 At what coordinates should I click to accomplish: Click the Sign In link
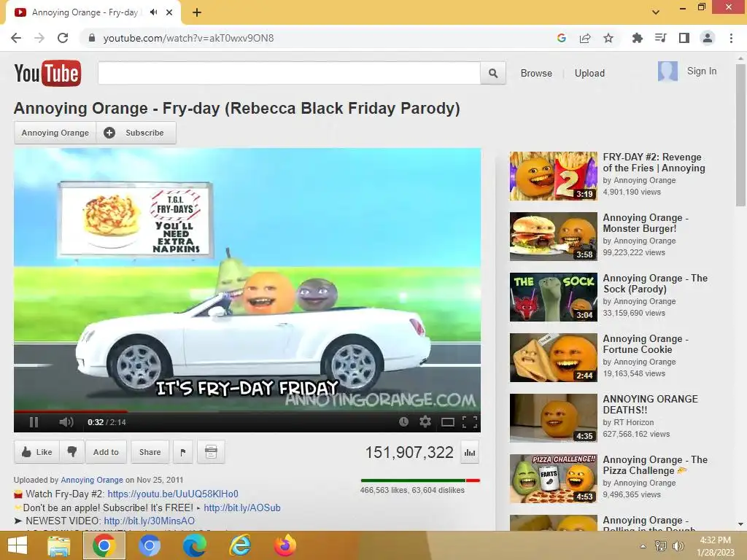coord(701,71)
